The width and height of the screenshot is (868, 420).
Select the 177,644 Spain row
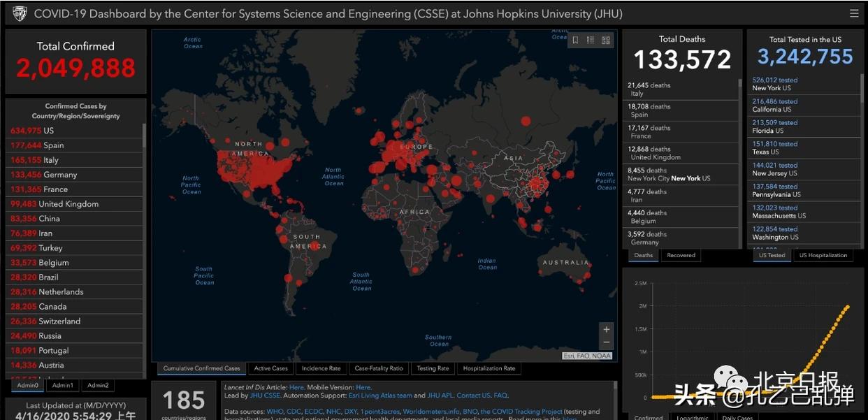(75, 145)
